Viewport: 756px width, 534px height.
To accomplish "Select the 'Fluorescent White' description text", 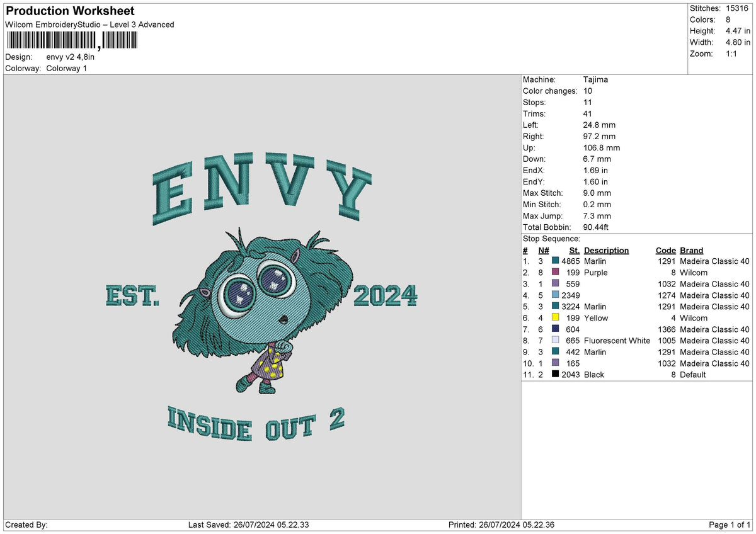I will (x=617, y=341).
